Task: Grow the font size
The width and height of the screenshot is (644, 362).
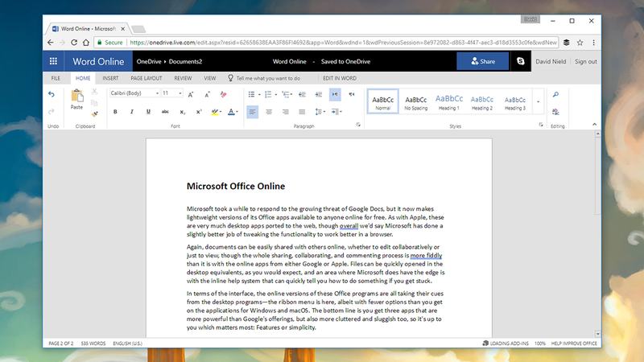Action: (191, 94)
